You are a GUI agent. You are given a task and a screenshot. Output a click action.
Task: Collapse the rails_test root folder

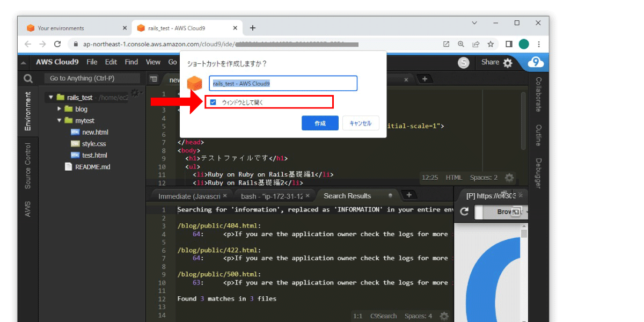click(51, 98)
